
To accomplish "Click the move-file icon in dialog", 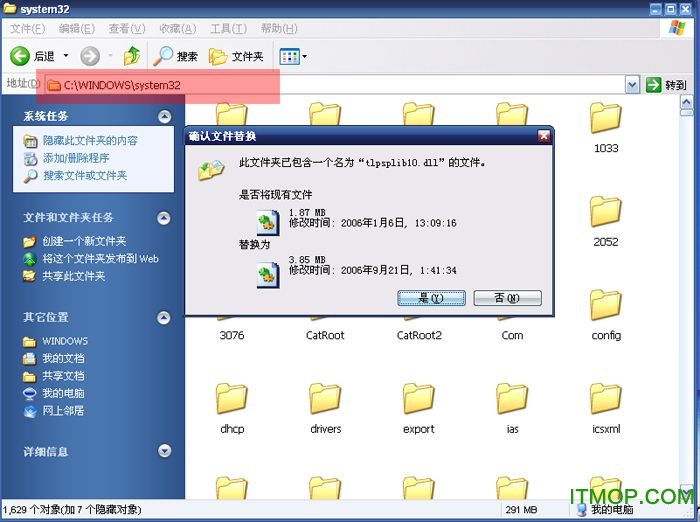I will [211, 170].
